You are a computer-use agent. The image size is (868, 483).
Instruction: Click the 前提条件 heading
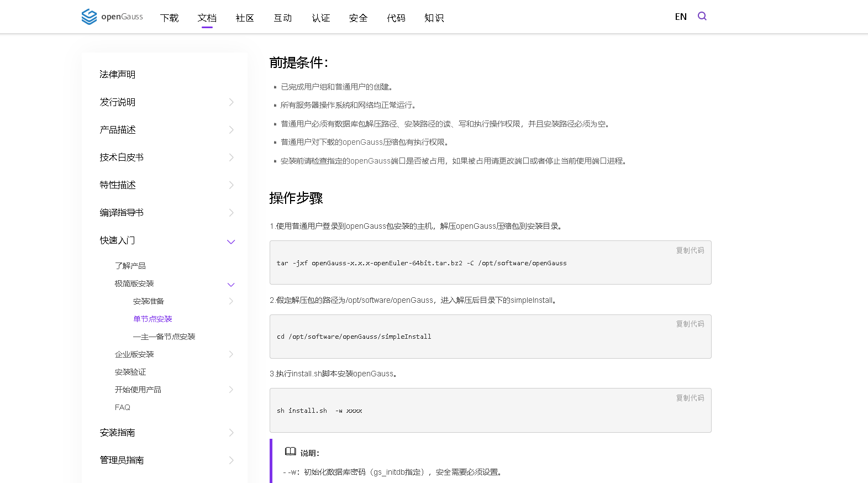pyautogui.click(x=299, y=63)
